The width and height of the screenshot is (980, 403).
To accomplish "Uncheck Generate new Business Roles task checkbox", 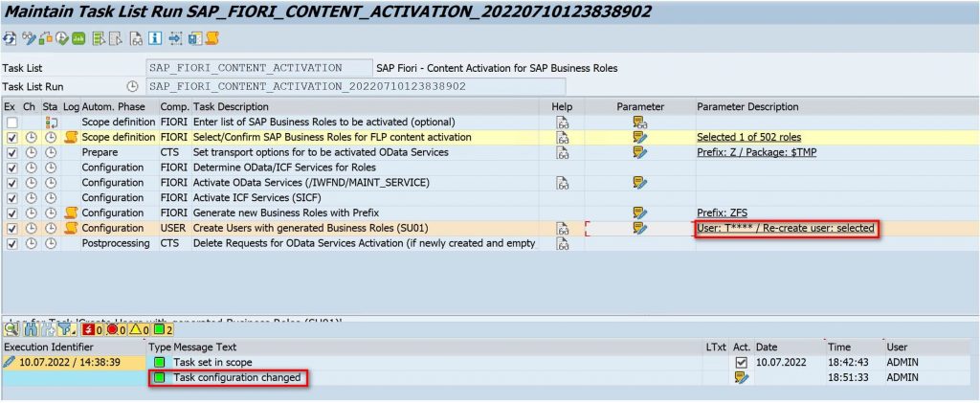I will (11, 213).
